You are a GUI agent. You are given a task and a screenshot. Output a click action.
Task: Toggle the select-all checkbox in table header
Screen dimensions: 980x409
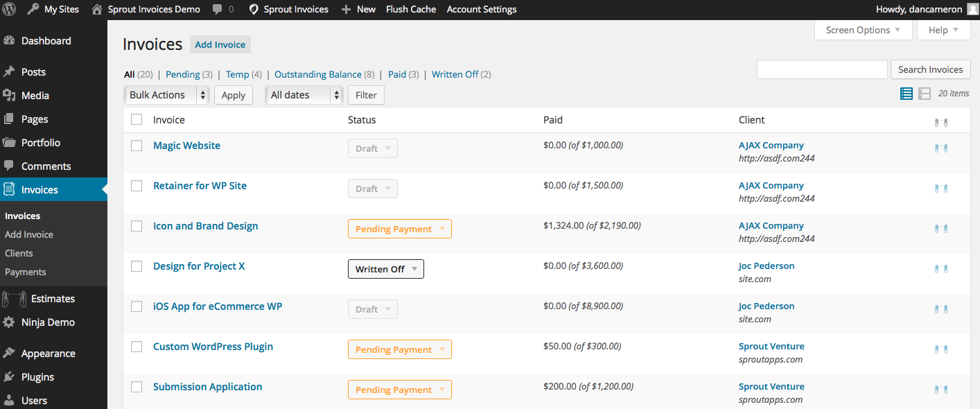(137, 120)
